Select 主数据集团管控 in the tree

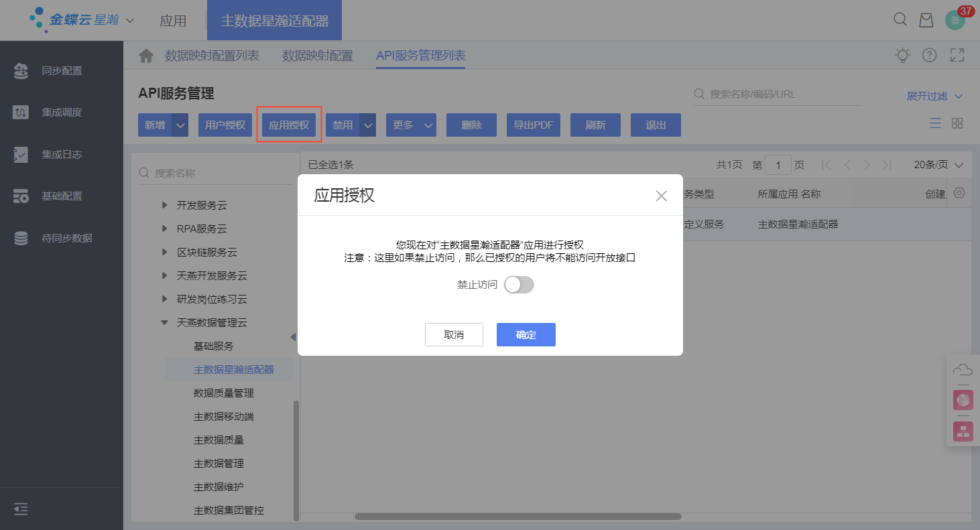coord(229,510)
